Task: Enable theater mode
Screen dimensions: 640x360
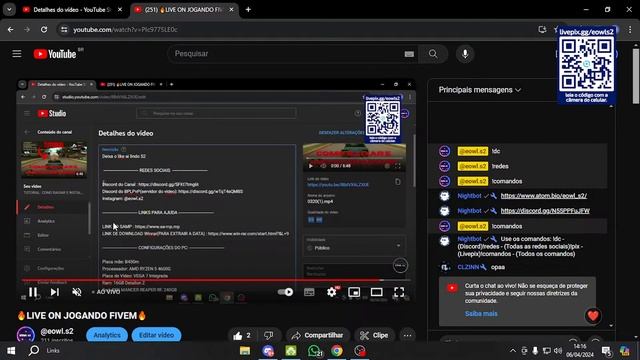Action: click(376, 292)
